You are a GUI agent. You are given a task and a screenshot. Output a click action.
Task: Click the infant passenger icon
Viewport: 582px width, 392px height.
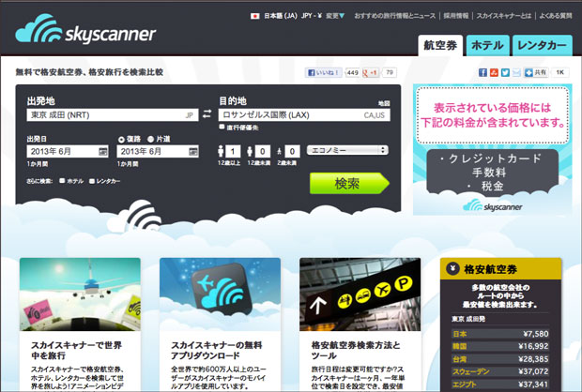tap(279, 152)
